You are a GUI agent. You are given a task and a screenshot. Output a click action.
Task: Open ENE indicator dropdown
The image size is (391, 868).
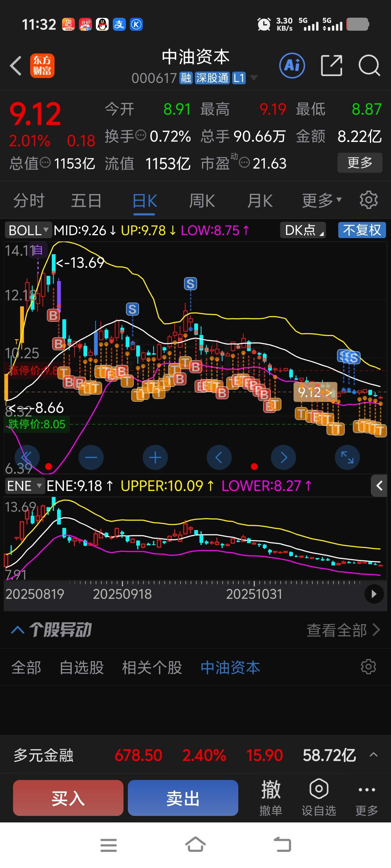pos(25,485)
